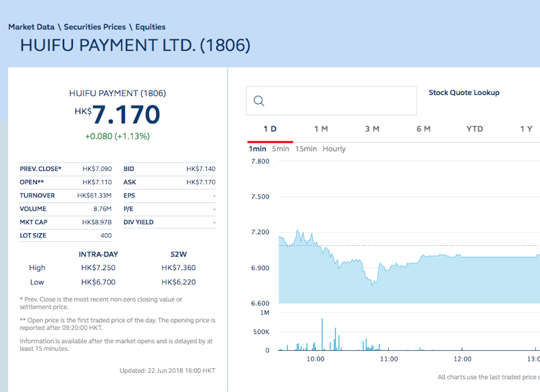Open the Stock Quote Lookup link
540x392 pixels.
464,93
